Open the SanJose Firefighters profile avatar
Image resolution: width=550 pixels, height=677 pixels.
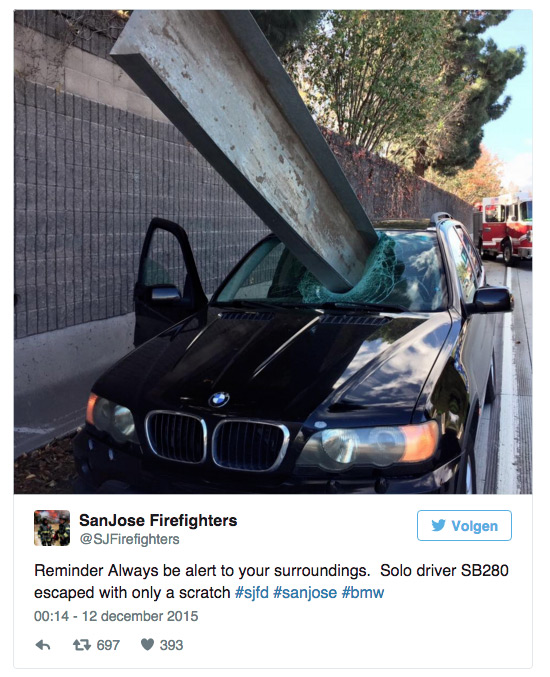pos(52,528)
